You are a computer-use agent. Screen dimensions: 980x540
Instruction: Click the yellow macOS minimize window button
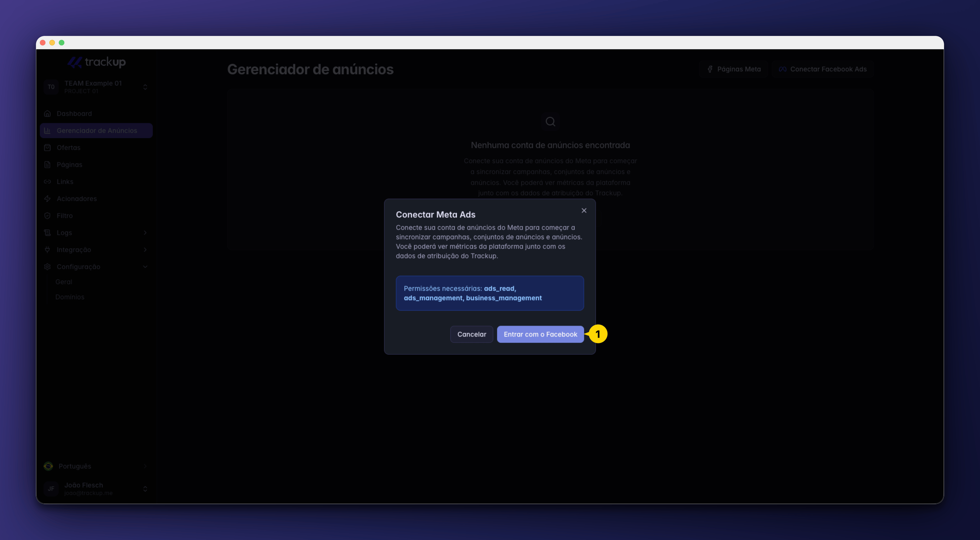tap(52, 43)
